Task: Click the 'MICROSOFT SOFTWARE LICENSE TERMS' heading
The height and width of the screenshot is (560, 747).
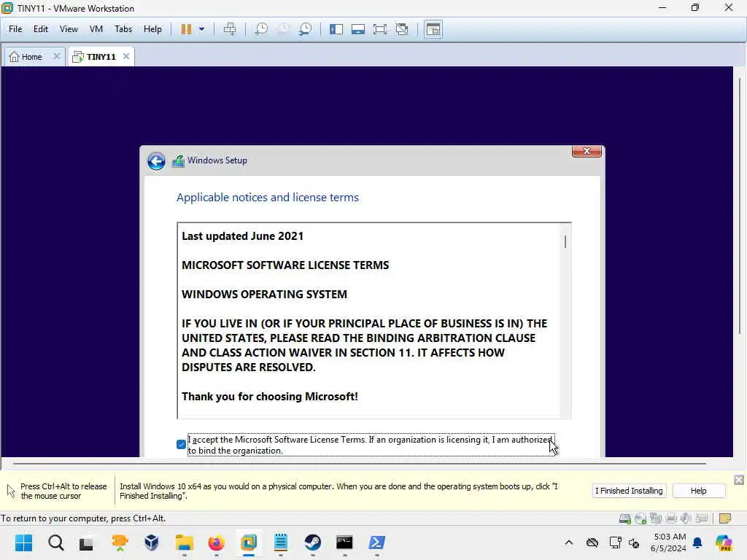Action: 285,265
